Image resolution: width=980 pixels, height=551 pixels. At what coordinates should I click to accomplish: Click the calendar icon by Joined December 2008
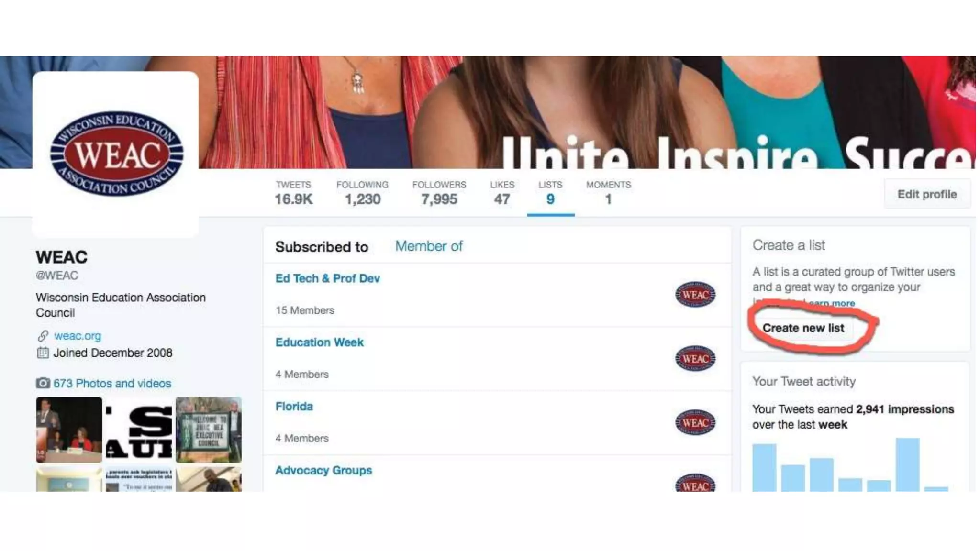[x=43, y=353]
